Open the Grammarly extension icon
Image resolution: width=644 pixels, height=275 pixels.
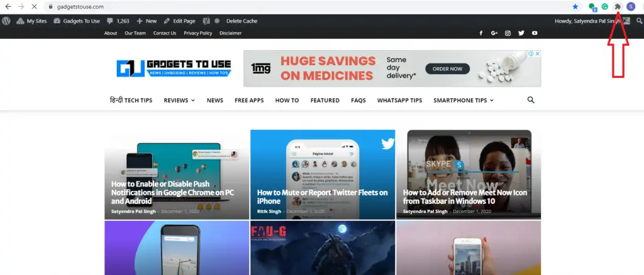pos(605,6)
